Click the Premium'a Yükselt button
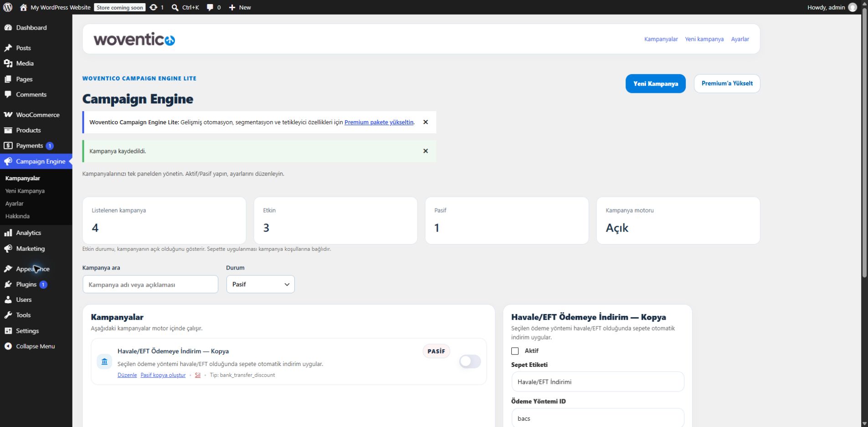This screenshot has height=427, width=868. coord(727,84)
